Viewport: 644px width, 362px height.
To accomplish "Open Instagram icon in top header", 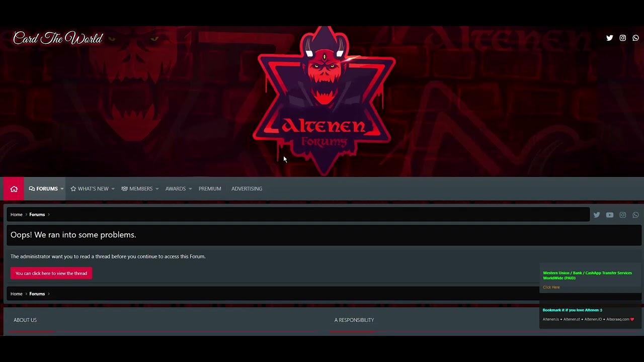I will pyautogui.click(x=623, y=38).
